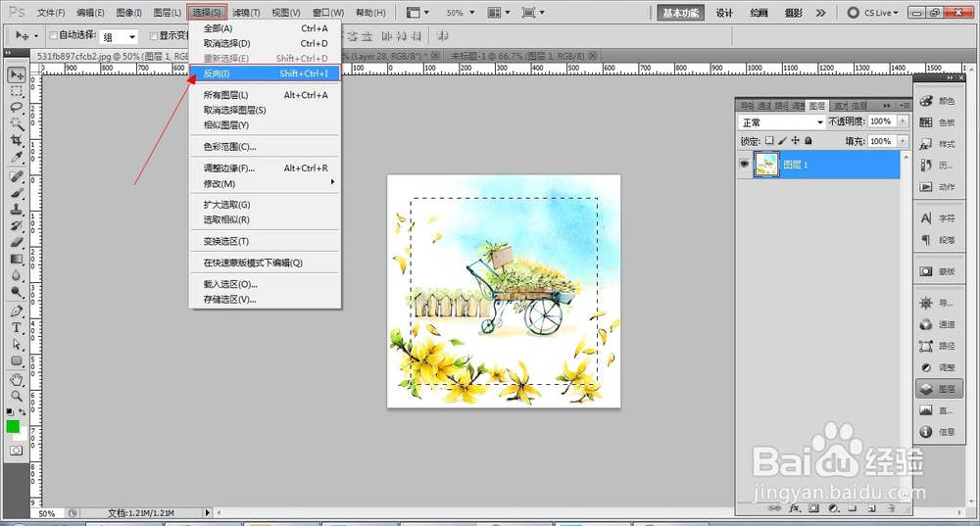This screenshot has width=980, height=526.
Task: Switch to 摄影 workspace
Action: pos(793,13)
